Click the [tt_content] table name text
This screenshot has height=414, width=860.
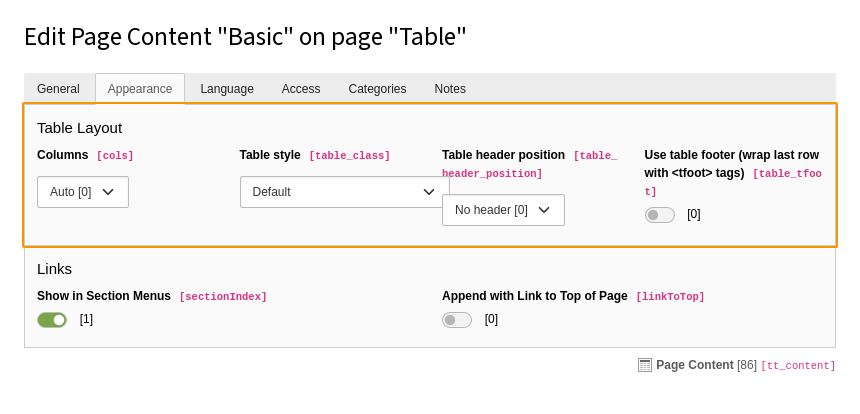click(x=798, y=366)
